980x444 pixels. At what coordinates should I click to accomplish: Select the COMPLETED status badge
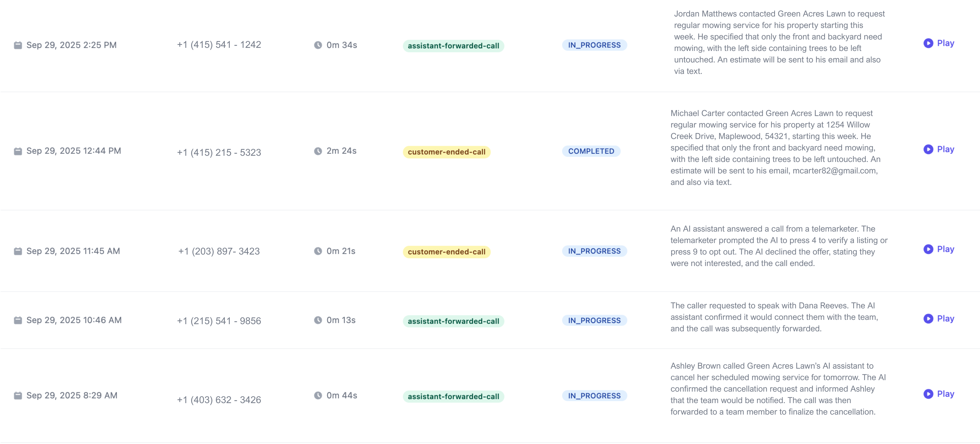[x=591, y=151]
